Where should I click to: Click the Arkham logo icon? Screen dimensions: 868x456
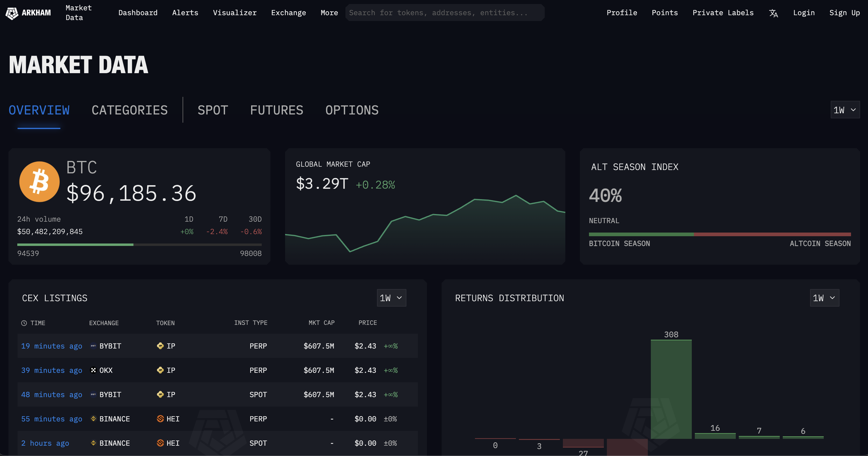12,13
